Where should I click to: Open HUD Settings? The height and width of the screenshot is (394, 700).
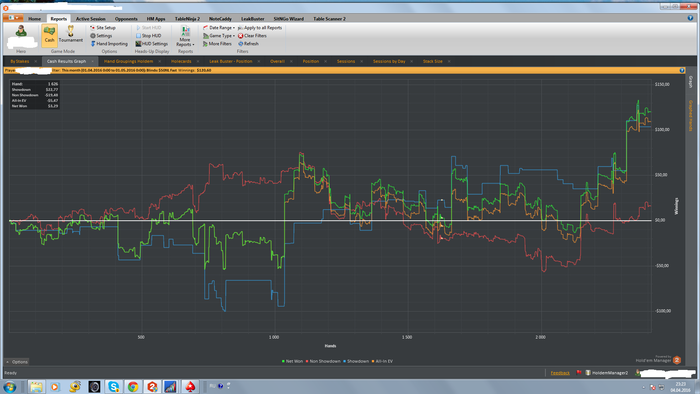coord(151,44)
